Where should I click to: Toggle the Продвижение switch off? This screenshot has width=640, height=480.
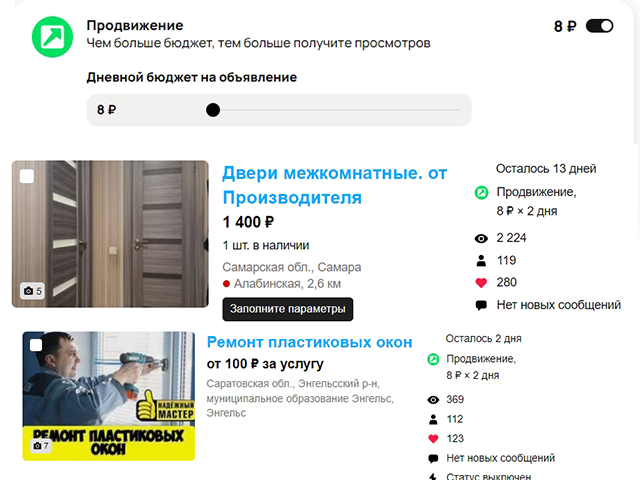599,26
